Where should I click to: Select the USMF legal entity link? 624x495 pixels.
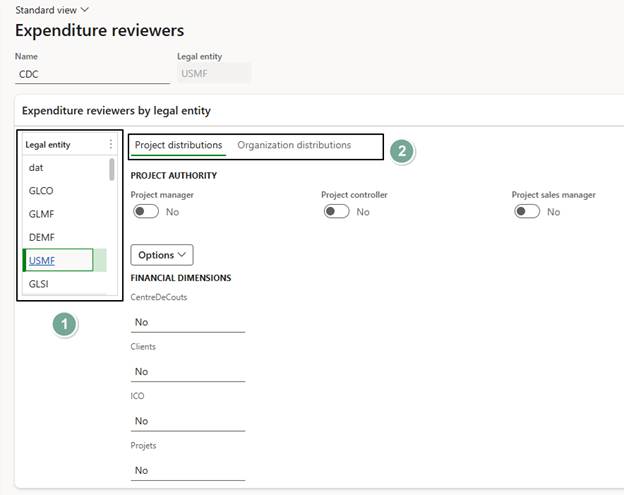pyautogui.click(x=42, y=261)
